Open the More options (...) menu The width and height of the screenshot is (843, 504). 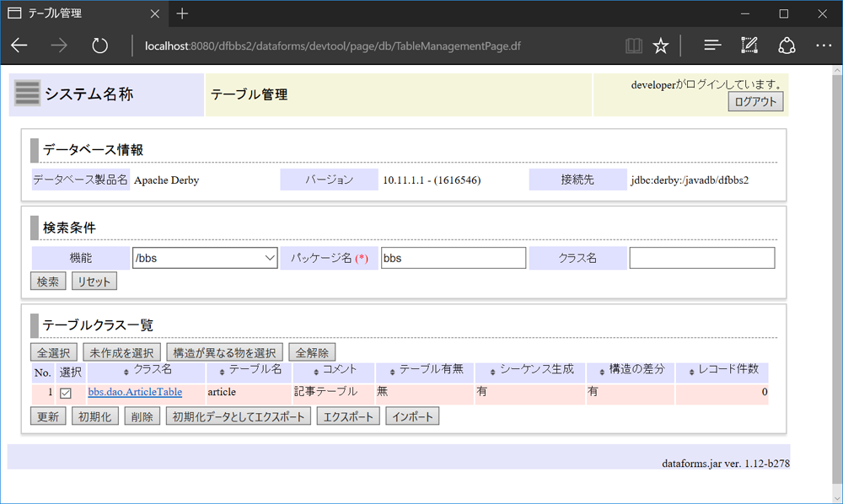[823, 46]
